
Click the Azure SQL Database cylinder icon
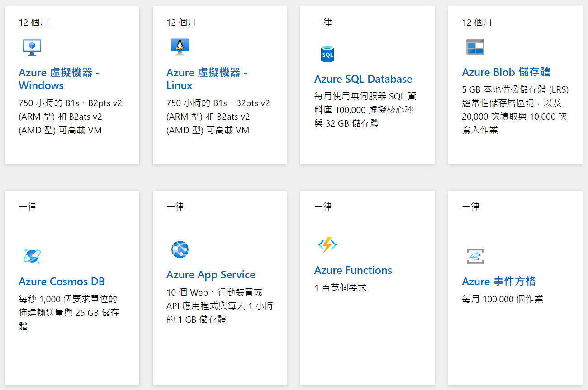pyautogui.click(x=327, y=54)
